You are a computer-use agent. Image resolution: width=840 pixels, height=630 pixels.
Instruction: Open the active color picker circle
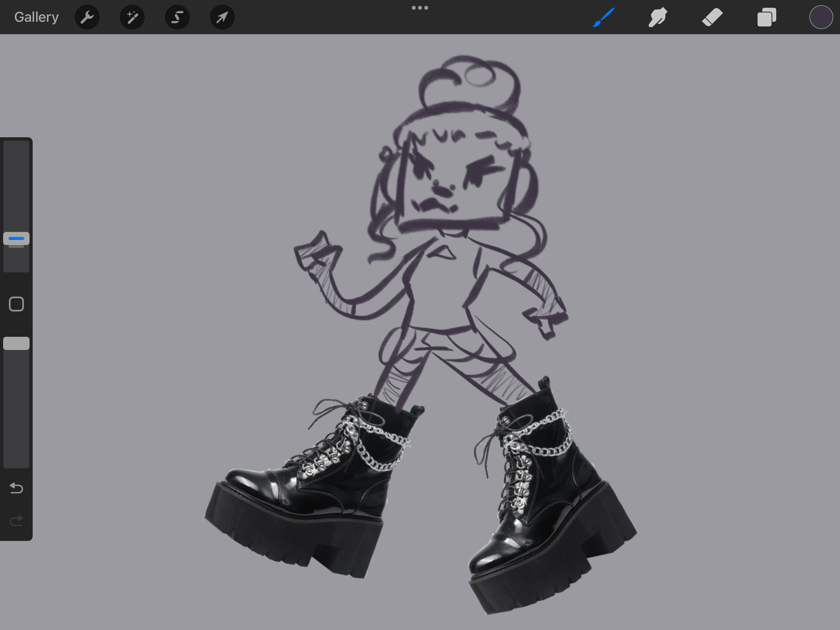(821, 17)
